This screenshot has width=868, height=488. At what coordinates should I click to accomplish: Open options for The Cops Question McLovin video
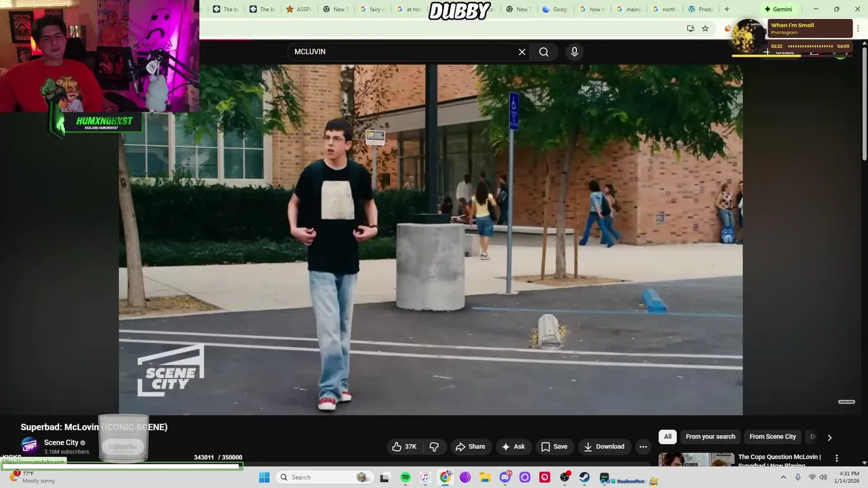coord(836,458)
